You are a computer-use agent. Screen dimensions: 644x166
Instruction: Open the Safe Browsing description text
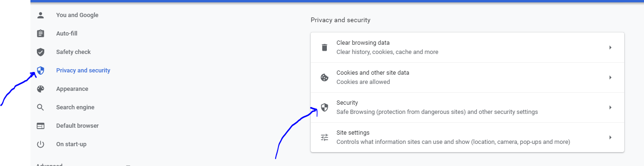pos(437,112)
